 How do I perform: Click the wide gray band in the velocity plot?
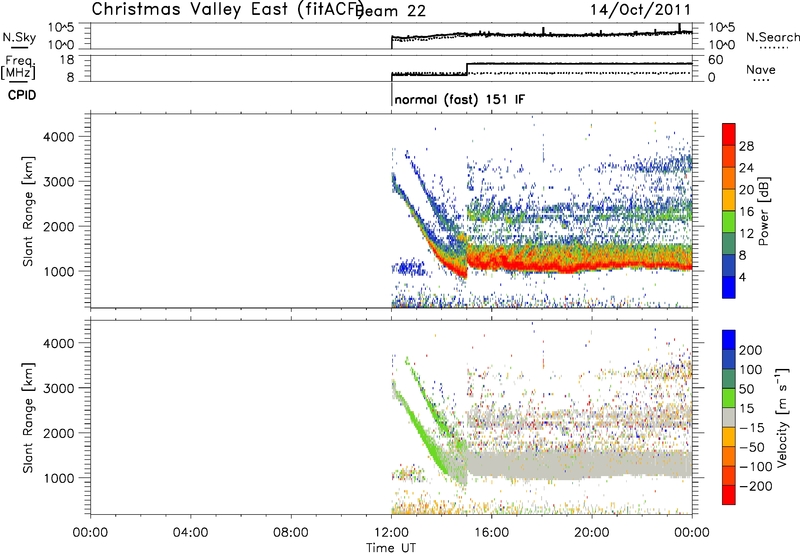coord(579,465)
